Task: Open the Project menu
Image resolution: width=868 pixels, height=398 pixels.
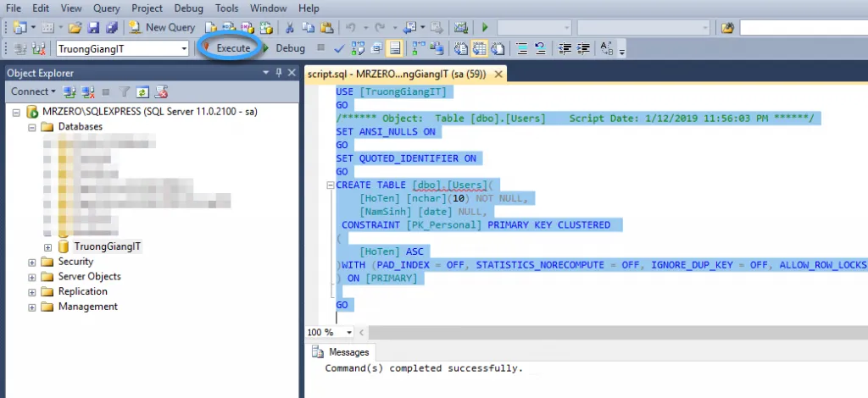Action: pyautogui.click(x=147, y=8)
